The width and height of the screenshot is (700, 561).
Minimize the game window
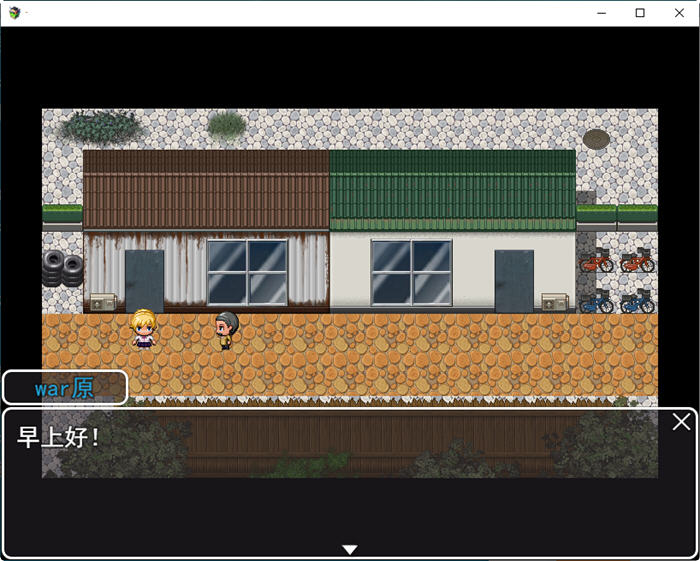[602, 13]
